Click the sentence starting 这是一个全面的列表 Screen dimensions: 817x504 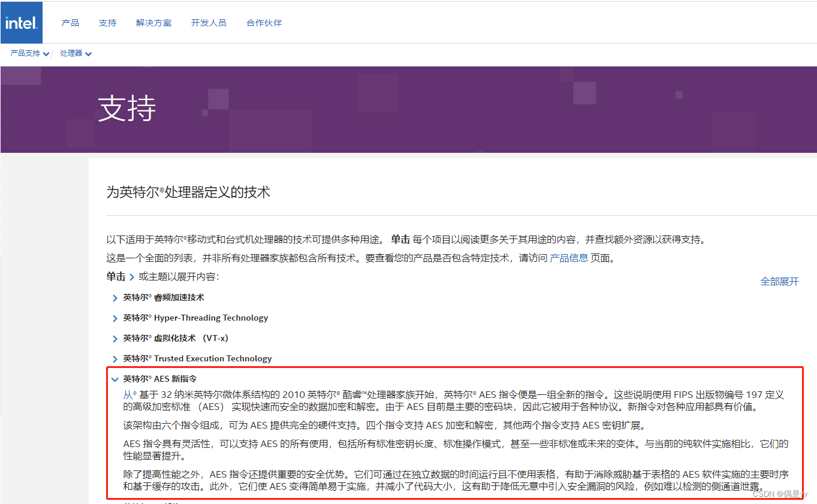pos(361,258)
